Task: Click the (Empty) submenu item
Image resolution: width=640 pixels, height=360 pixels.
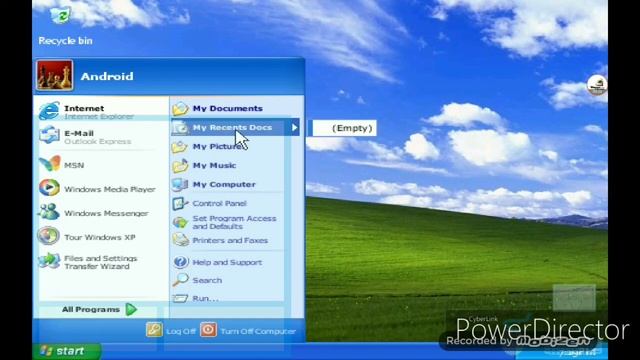Action: coord(344,128)
